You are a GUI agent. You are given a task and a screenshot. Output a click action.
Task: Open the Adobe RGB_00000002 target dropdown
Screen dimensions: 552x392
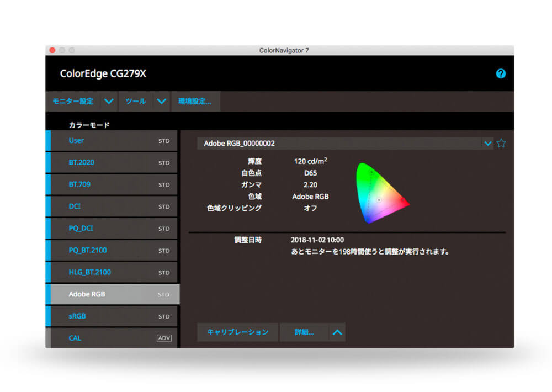pos(345,144)
